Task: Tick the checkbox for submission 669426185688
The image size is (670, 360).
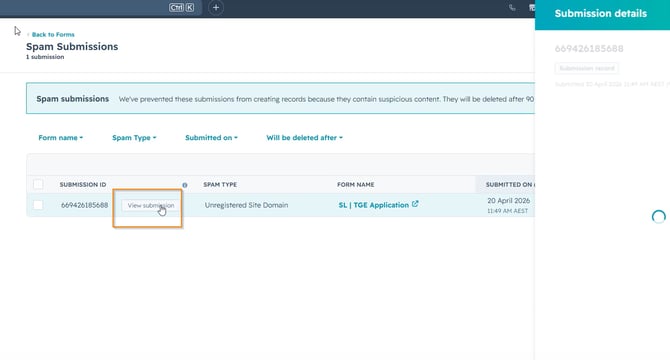Action: 38,205
